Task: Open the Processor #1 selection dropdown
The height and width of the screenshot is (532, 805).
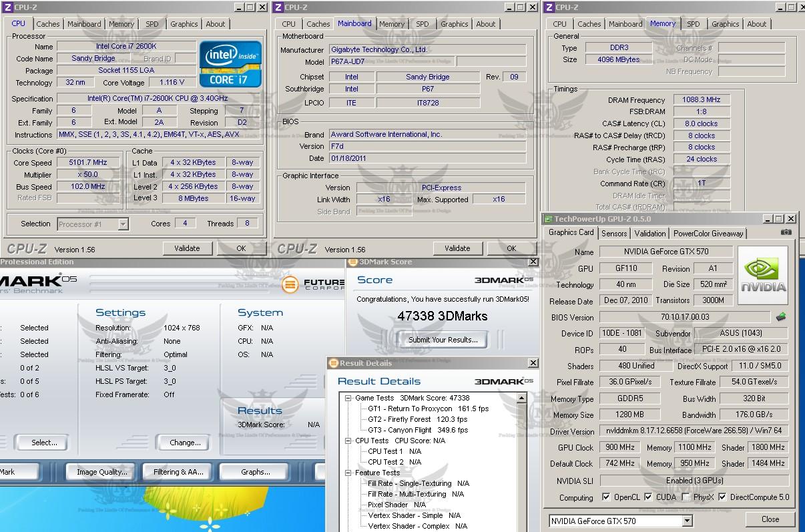Action: click(123, 224)
